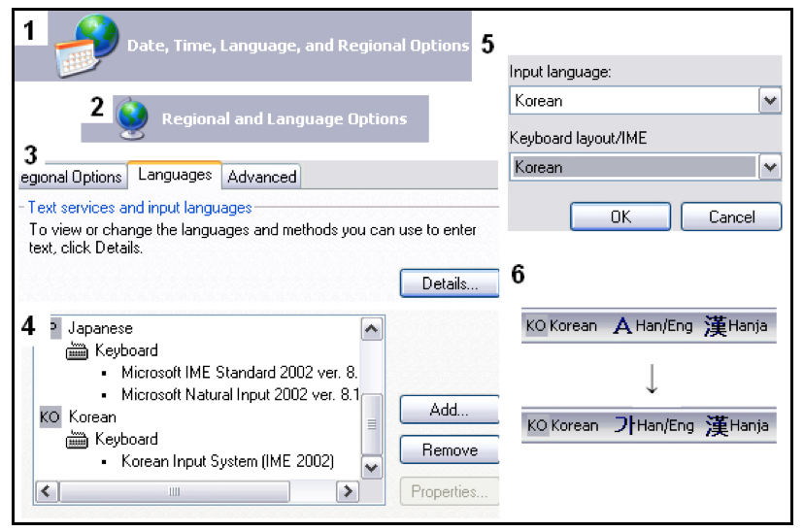Click the A Han/Eng toggle icon on the upper language bar
Viewport: 804px width, 532px height.
pos(622,325)
